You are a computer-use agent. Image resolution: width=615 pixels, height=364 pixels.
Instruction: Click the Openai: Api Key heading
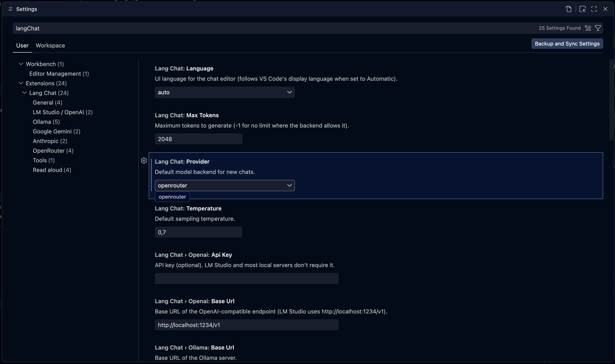click(x=193, y=255)
